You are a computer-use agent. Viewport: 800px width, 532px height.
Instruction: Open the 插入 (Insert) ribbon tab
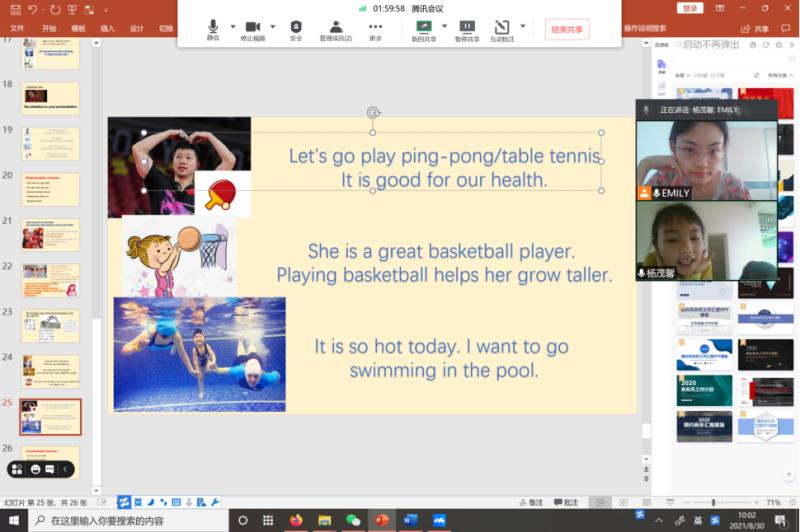[107, 28]
